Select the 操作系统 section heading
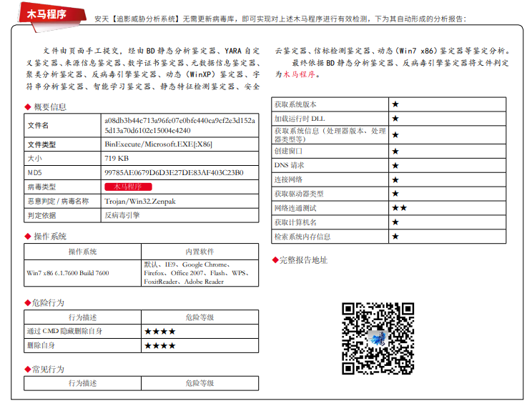532x401 pixels. [x=50, y=237]
